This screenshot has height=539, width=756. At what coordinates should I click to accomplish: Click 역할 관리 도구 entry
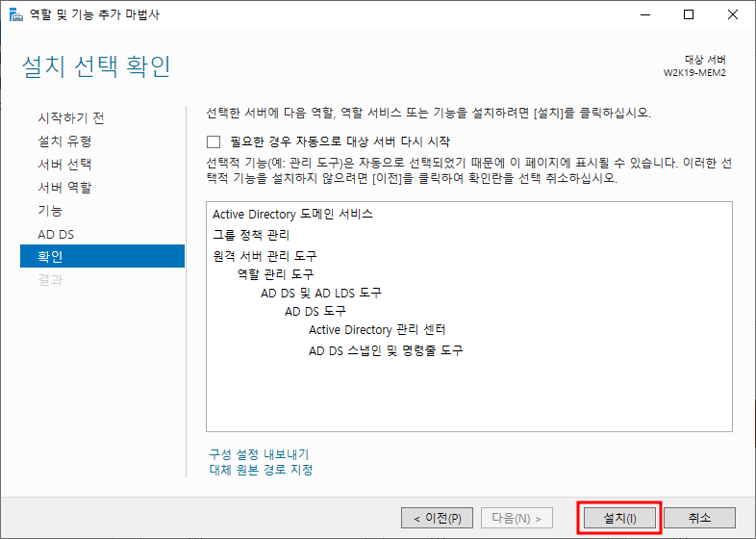[275, 274]
